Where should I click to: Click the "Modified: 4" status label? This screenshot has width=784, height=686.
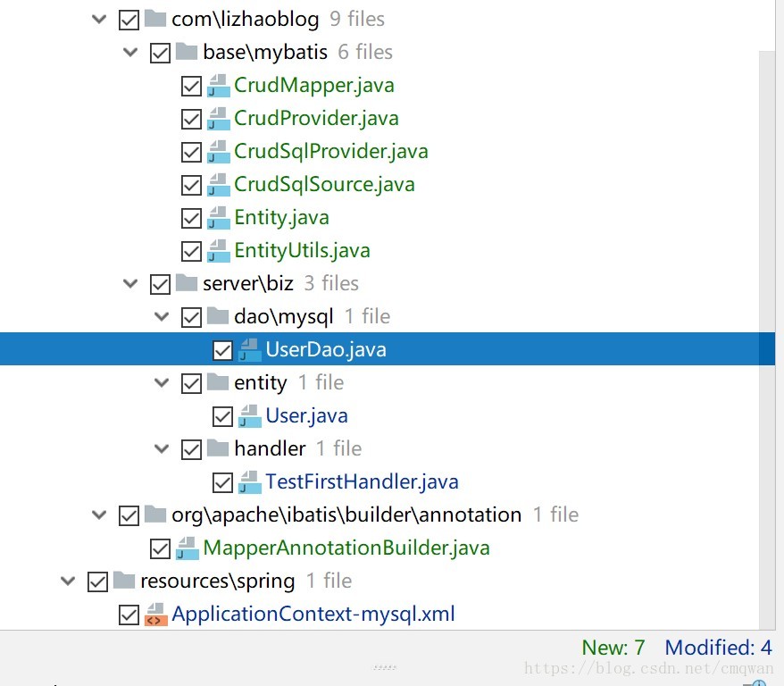[x=718, y=648]
